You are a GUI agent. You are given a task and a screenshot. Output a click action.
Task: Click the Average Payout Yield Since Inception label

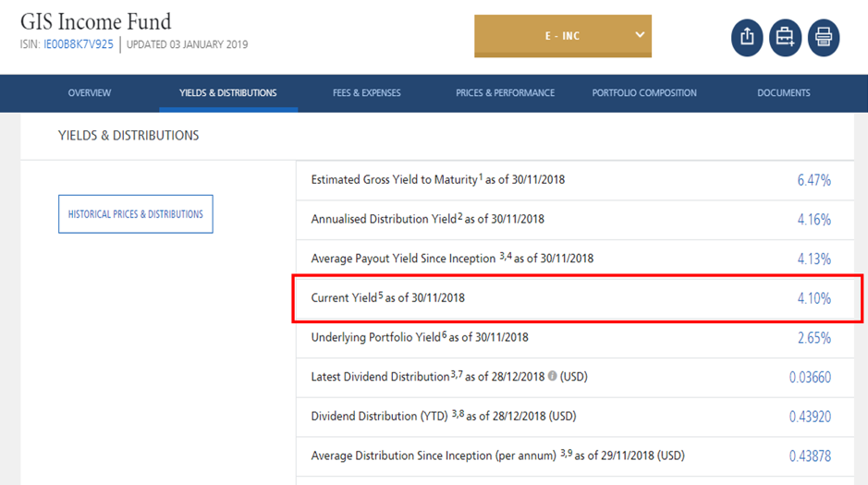pyautogui.click(x=403, y=259)
